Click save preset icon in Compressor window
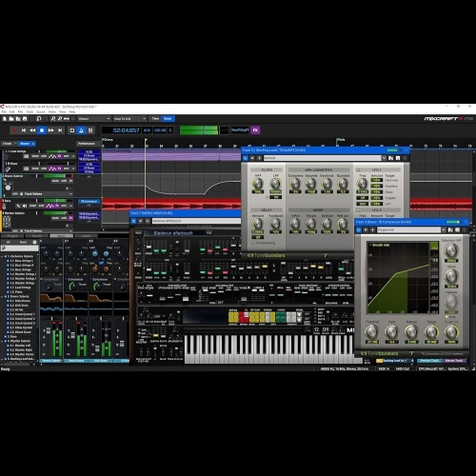 [457, 229]
